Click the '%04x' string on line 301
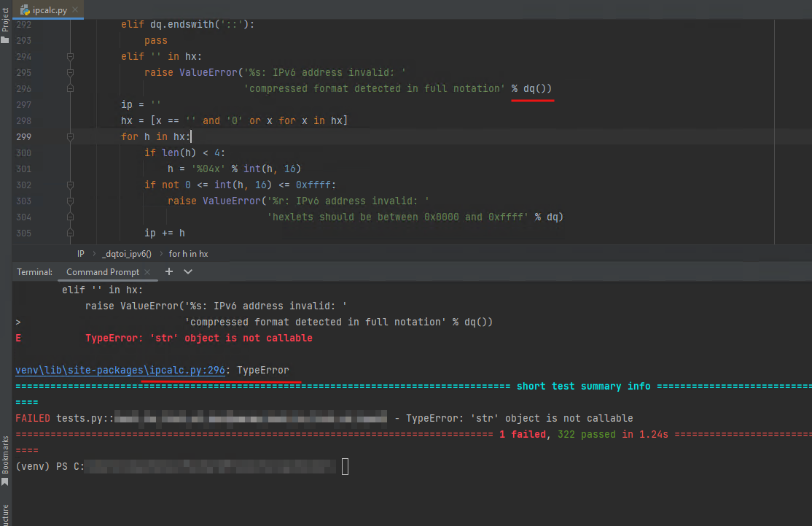Viewport: 812px width, 526px height. (208, 169)
